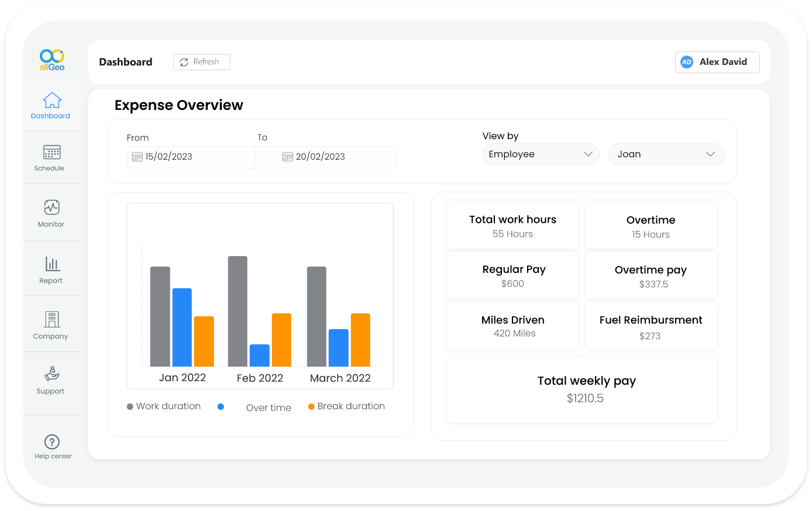Click the March 2022 axis label
The height and width of the screenshot is (511, 812).
[340, 378]
